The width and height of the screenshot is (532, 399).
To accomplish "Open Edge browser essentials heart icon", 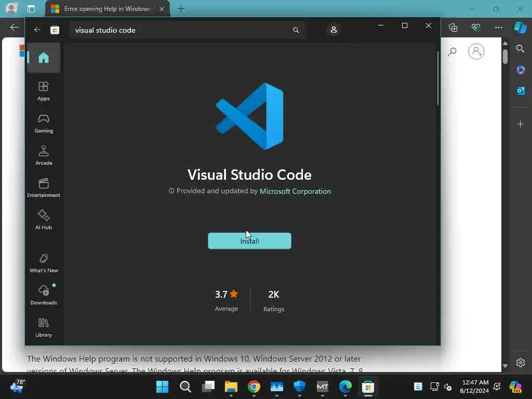I will (476, 28).
